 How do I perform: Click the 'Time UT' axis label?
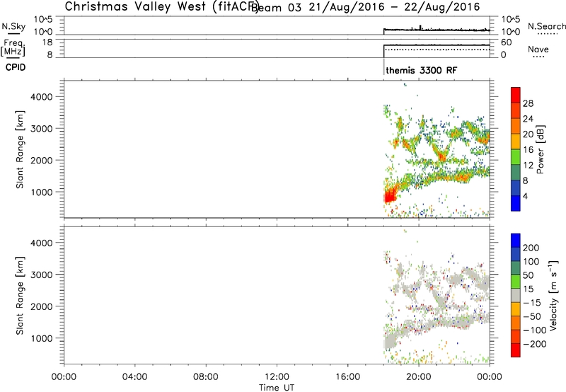click(277, 388)
